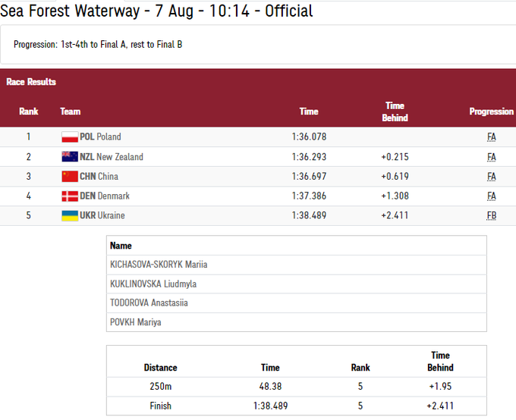The image size is (516, 420).
Task: Sort by the Rank column header
Action: tap(29, 111)
